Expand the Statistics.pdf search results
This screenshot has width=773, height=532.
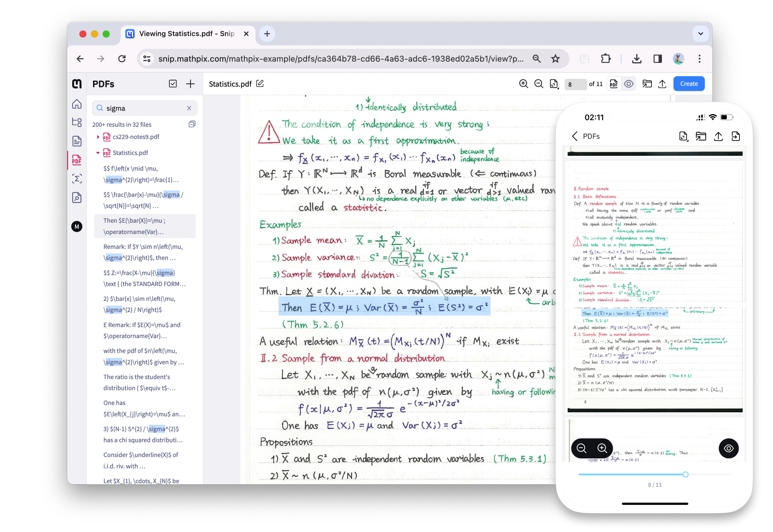[98, 153]
